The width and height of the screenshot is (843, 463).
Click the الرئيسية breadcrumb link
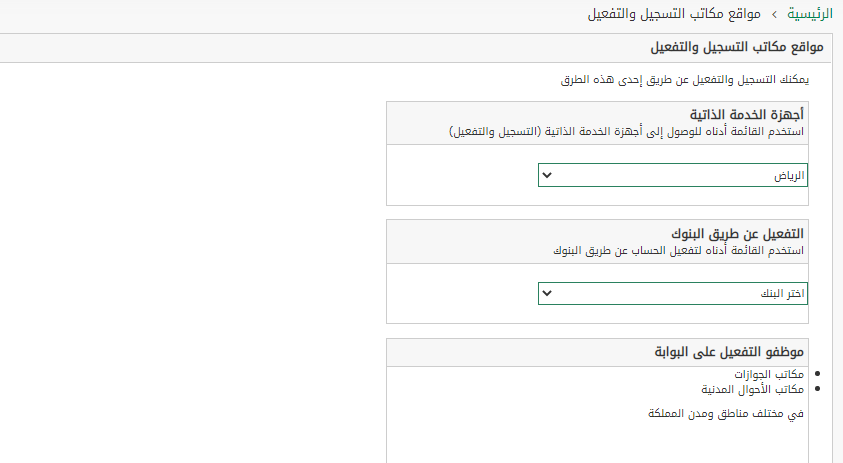(x=808, y=15)
